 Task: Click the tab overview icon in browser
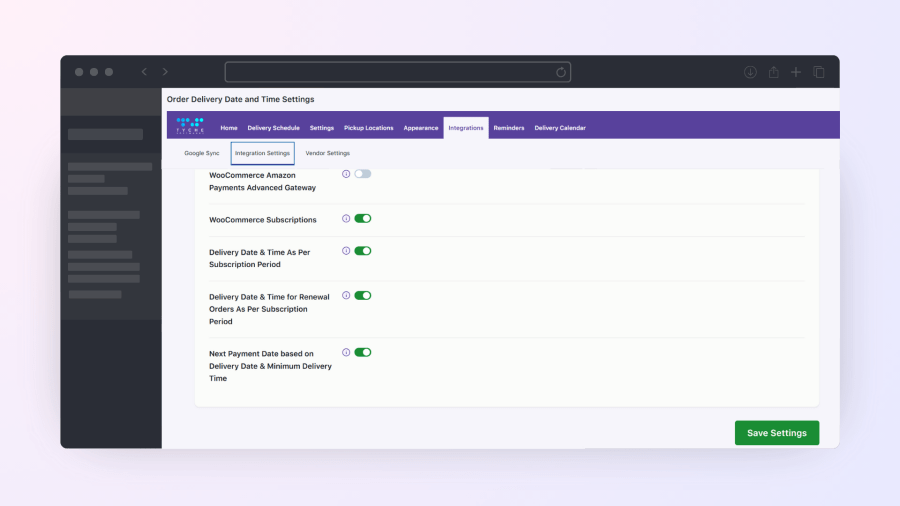pyautogui.click(x=819, y=72)
